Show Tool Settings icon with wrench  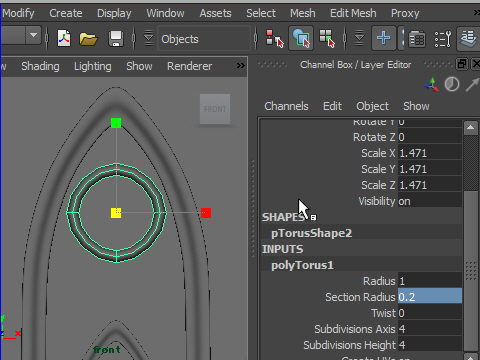click(443, 39)
